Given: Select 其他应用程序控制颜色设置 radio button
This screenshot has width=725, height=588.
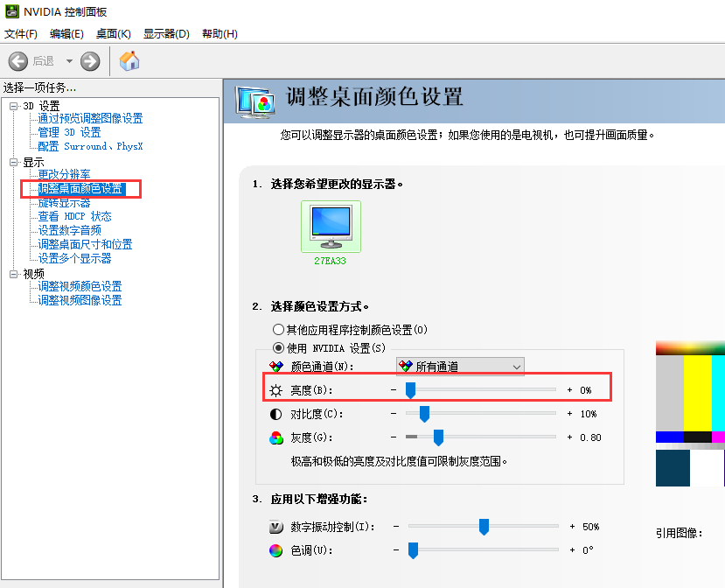Looking at the screenshot, I should pyautogui.click(x=278, y=329).
